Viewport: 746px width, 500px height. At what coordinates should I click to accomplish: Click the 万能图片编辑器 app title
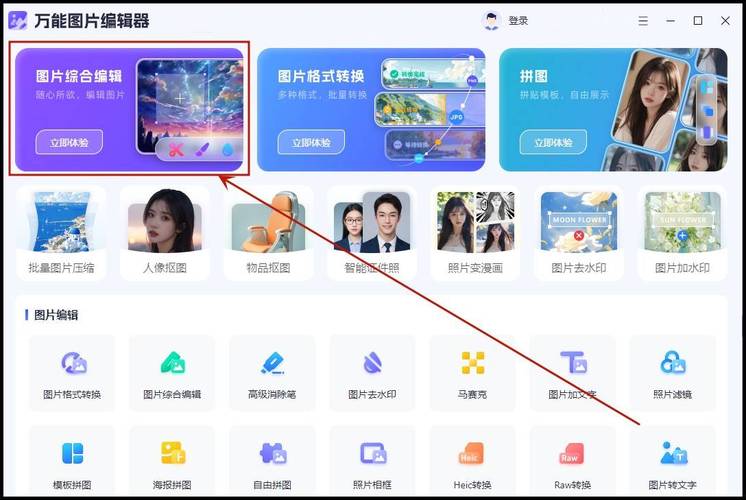(92, 20)
